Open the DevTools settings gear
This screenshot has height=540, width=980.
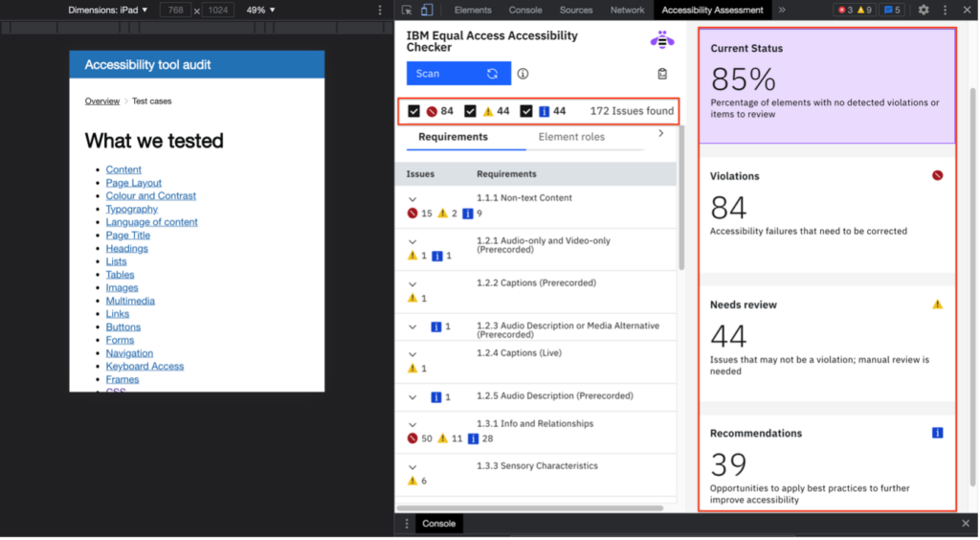[x=924, y=10]
